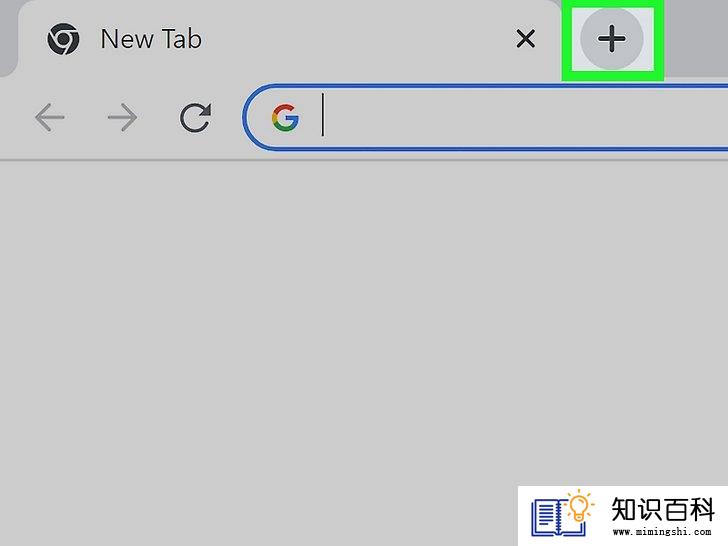Click the blinking text cursor in address bar
The image size is (728, 546).
[x=323, y=115]
